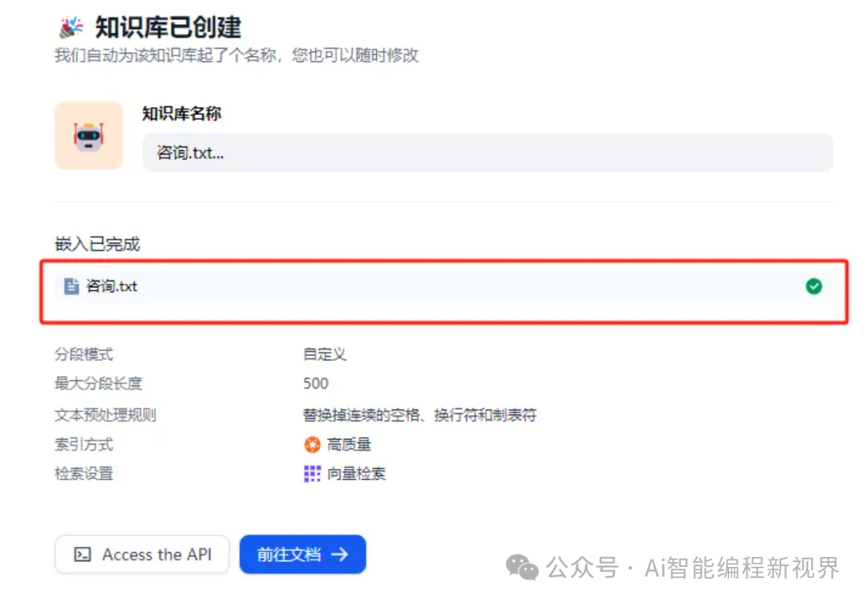
Task: Click the document icon beside 咨询.txt
Action: coord(72,286)
